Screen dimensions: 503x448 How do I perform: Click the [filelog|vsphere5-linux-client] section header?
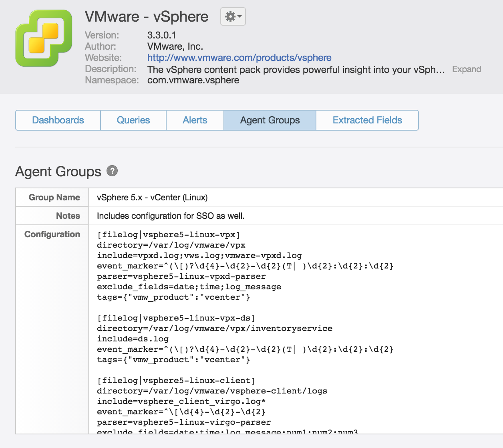coord(176,381)
